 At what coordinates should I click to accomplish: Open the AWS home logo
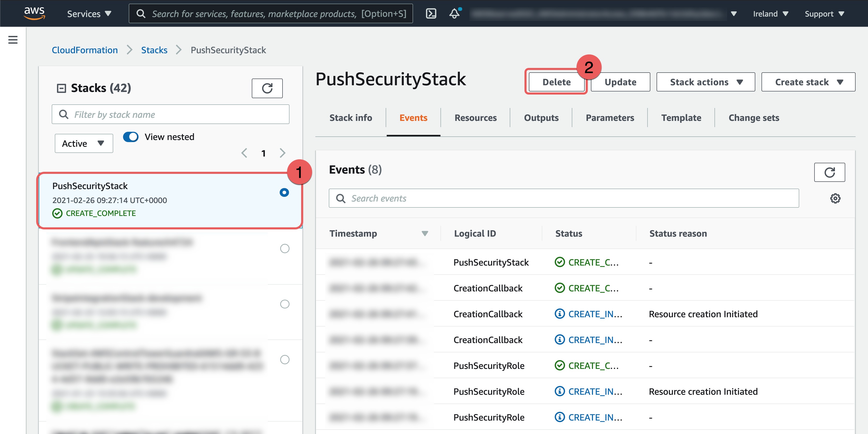34,13
